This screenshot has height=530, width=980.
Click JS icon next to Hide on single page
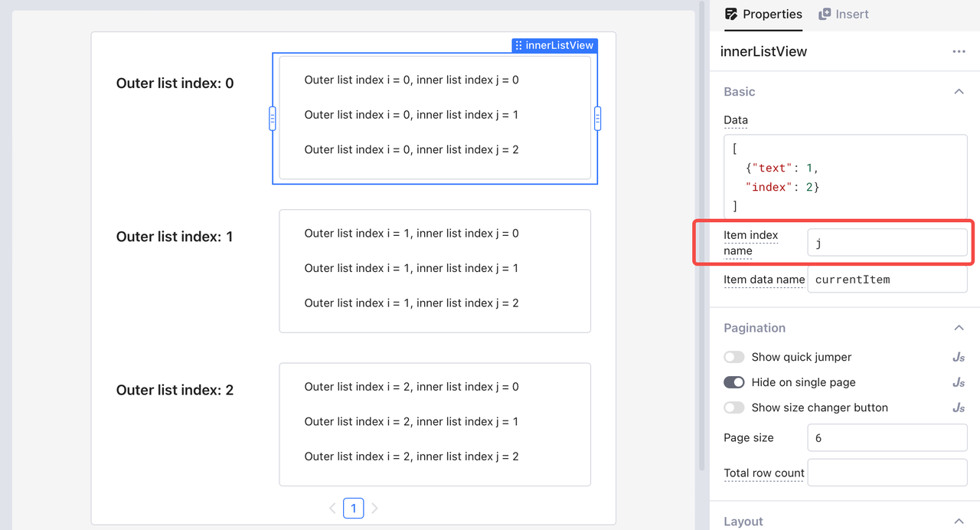pos(959,382)
